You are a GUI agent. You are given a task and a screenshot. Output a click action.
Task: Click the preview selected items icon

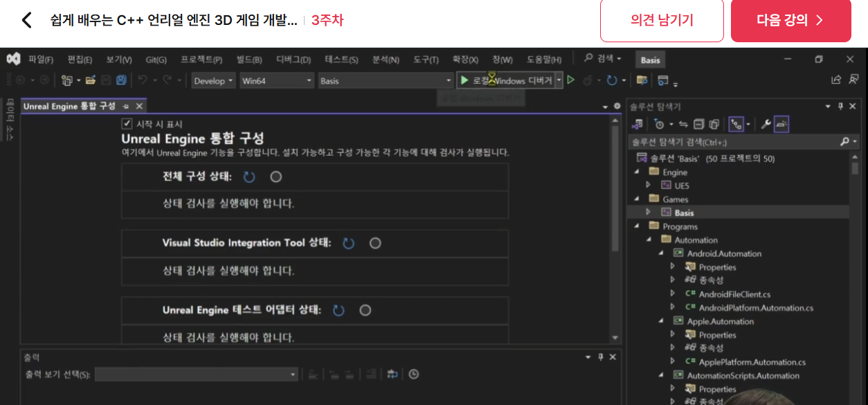(781, 124)
